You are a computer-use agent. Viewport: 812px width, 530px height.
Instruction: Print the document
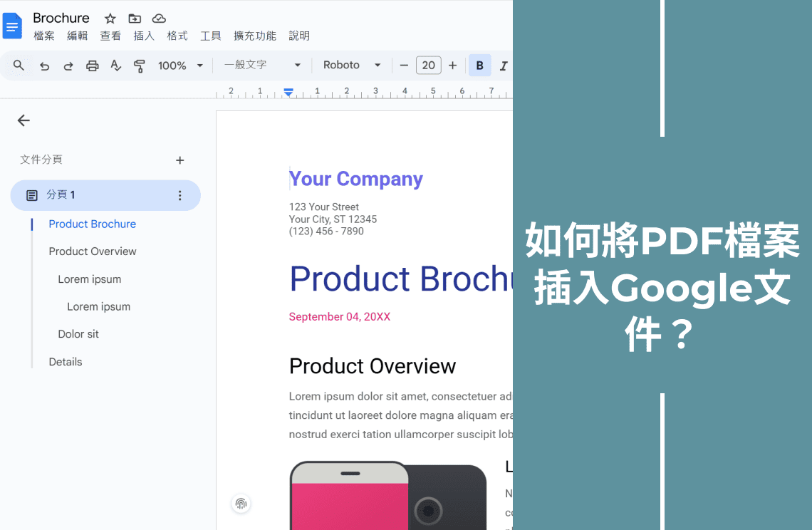tap(92, 66)
